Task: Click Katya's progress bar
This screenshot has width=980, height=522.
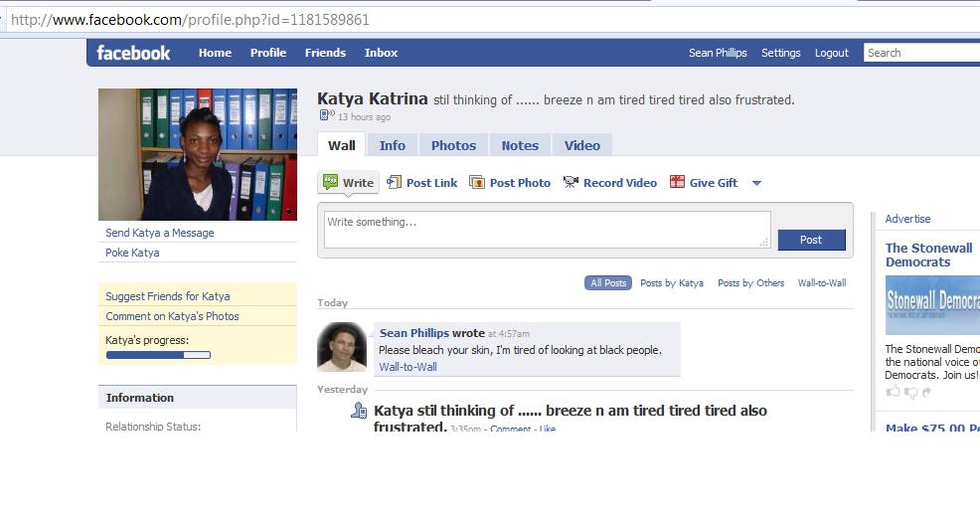Action: pyautogui.click(x=158, y=355)
